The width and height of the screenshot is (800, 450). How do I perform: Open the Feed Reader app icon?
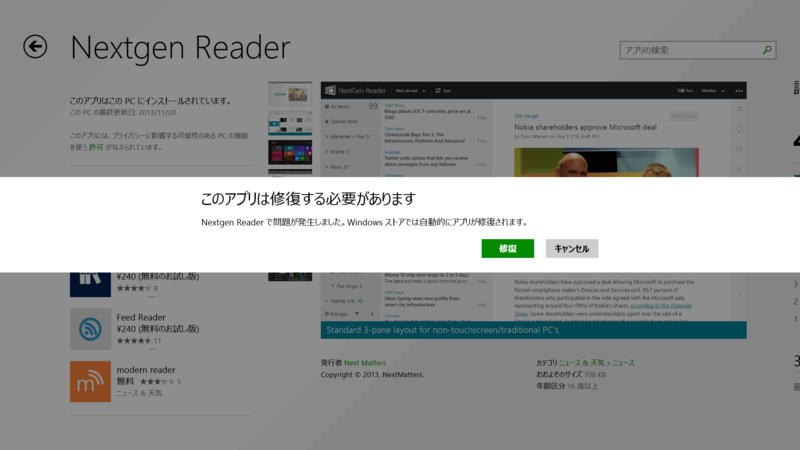coord(90,329)
